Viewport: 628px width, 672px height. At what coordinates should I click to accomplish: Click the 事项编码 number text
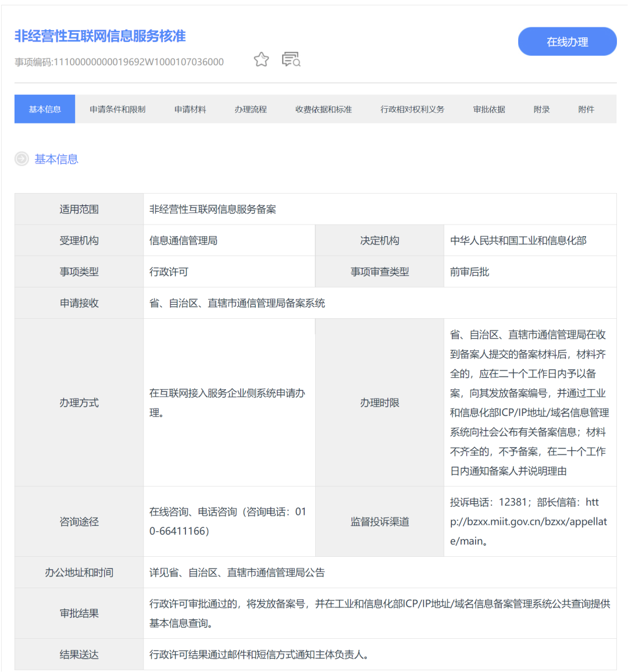point(119,62)
